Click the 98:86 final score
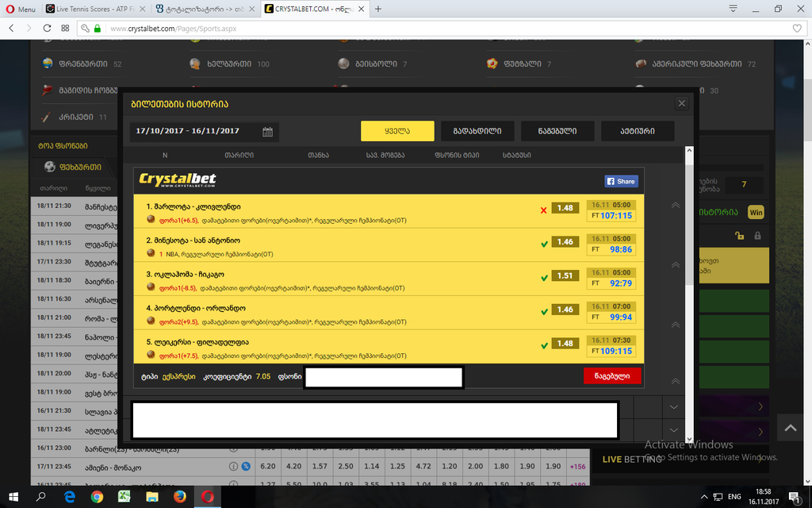 621,249
